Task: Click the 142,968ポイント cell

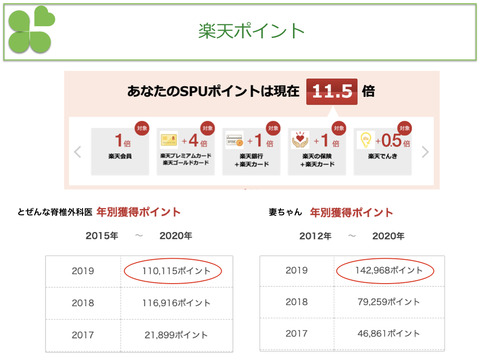Action: click(x=389, y=270)
